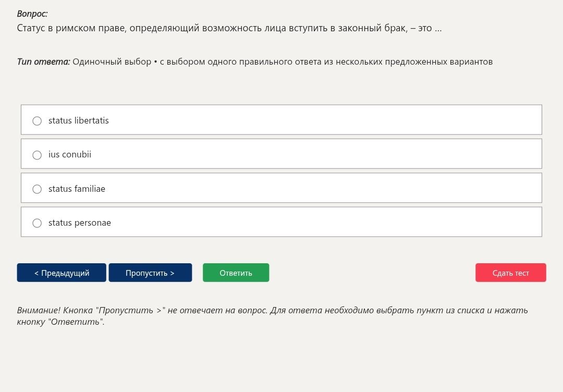Choose the ius conubii radio option
The image size is (563, 392).
point(37,155)
